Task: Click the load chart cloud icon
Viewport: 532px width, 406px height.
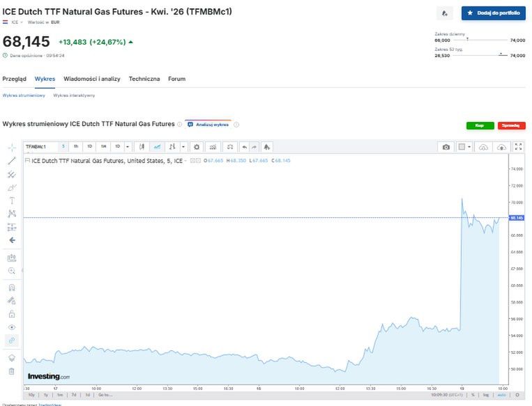Action: (483, 147)
